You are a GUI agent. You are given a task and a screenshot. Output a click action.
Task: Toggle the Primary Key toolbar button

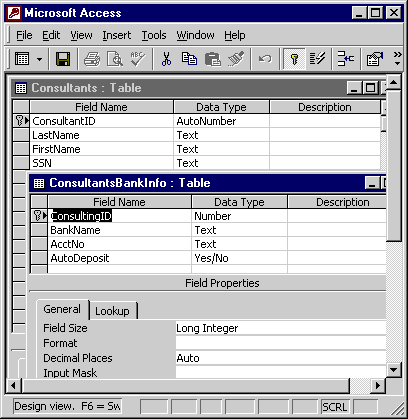[x=294, y=59]
